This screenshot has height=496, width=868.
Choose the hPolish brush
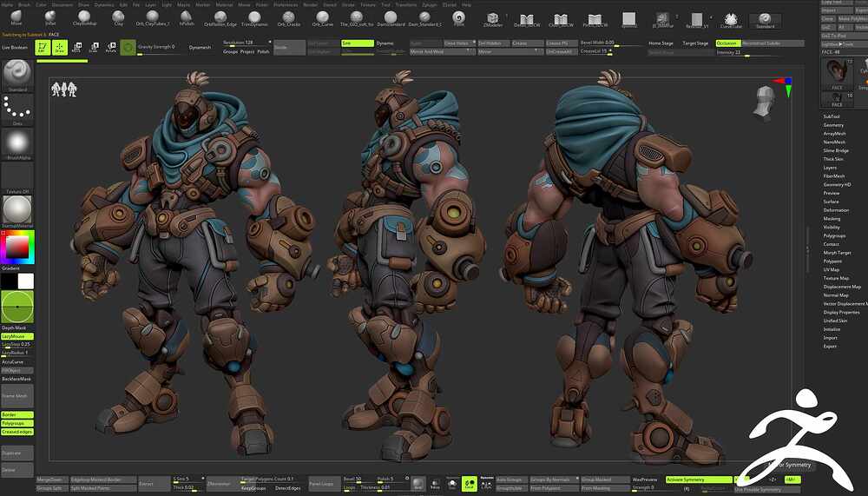187,17
